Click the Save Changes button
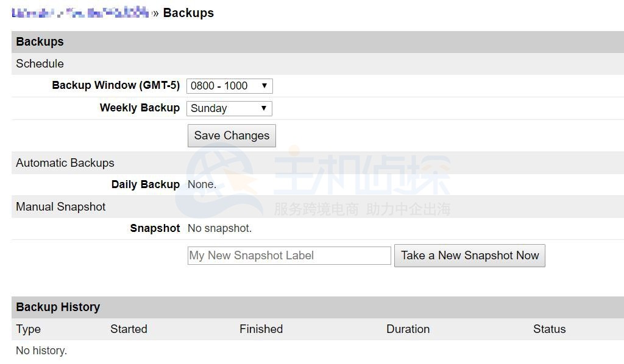 pyautogui.click(x=231, y=135)
